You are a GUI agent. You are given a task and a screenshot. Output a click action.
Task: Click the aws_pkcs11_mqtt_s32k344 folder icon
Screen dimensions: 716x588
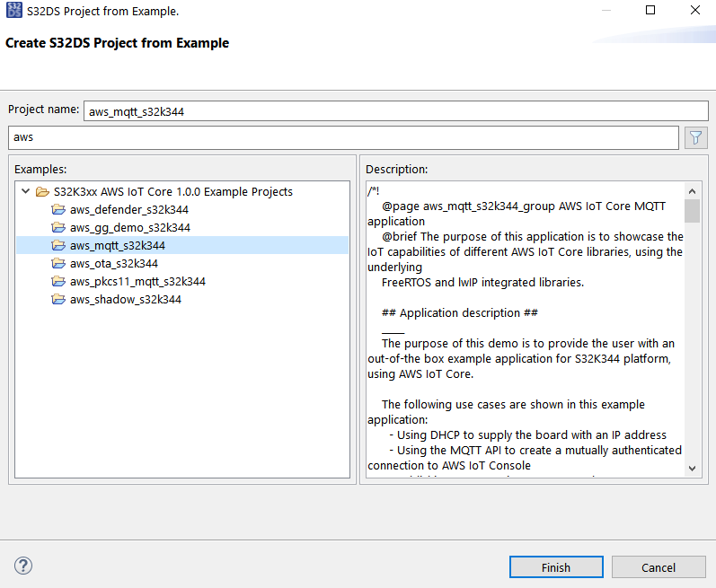[59, 281]
